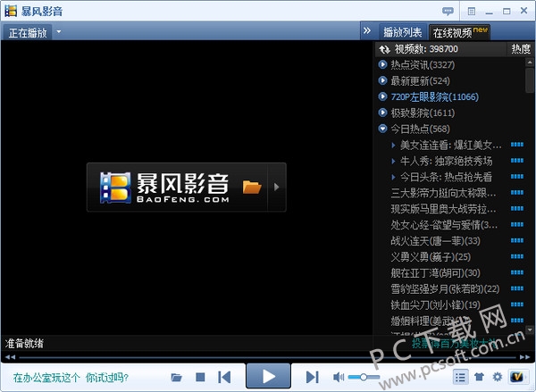The width and height of the screenshot is (536, 392).
Task: Sort the list by 热度 column
Action: [x=521, y=49]
